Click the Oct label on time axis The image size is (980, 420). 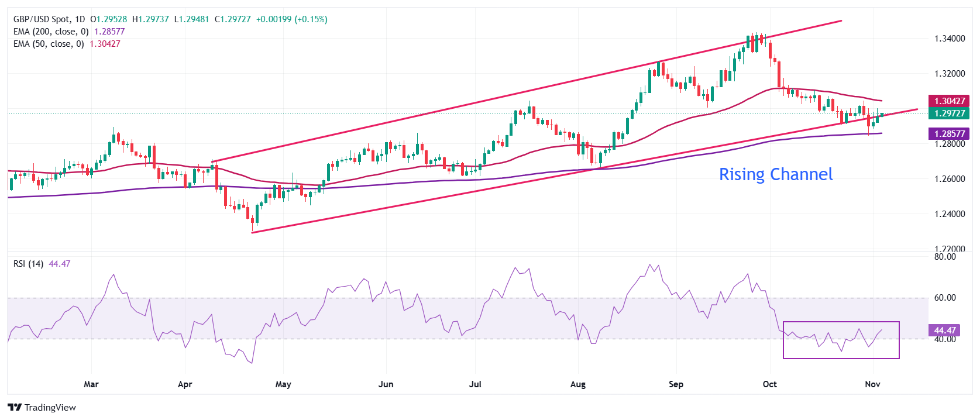pos(769,384)
